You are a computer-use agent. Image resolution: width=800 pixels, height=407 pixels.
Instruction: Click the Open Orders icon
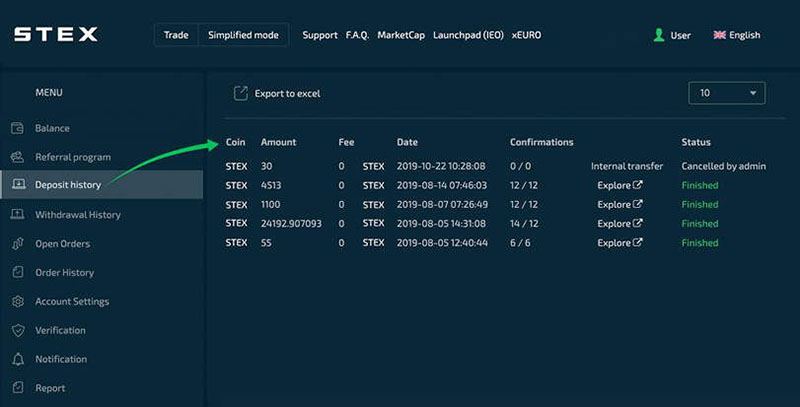pyautogui.click(x=17, y=244)
